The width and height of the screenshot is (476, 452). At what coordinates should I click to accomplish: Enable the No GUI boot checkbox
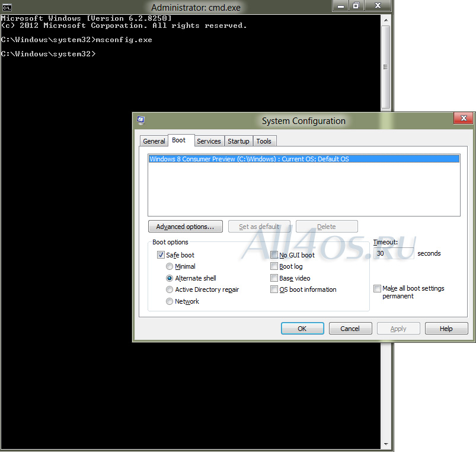[274, 255]
